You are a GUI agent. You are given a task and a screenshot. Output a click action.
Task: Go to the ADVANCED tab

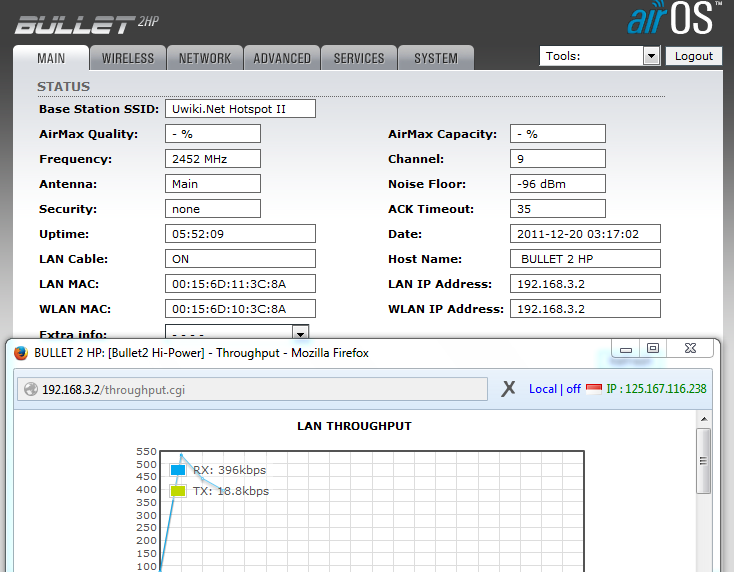[x=282, y=58]
